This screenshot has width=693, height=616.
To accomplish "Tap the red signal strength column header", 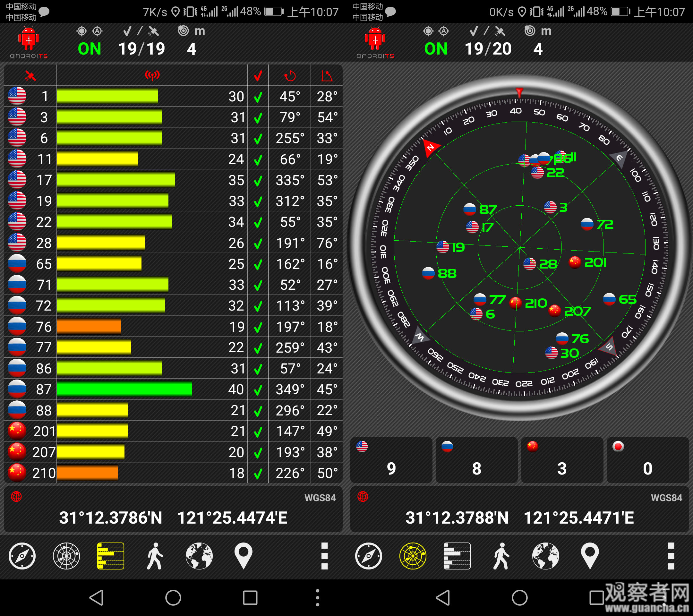I will (152, 76).
